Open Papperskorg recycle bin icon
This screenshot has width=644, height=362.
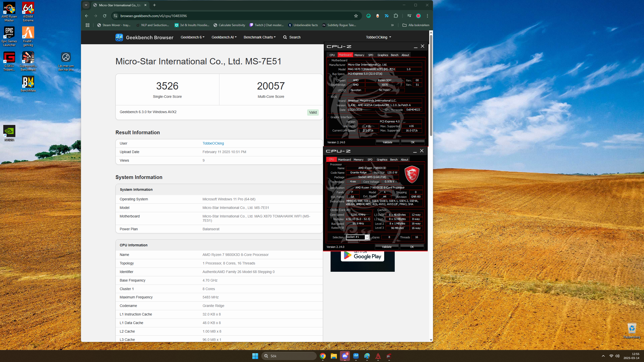tap(632, 330)
